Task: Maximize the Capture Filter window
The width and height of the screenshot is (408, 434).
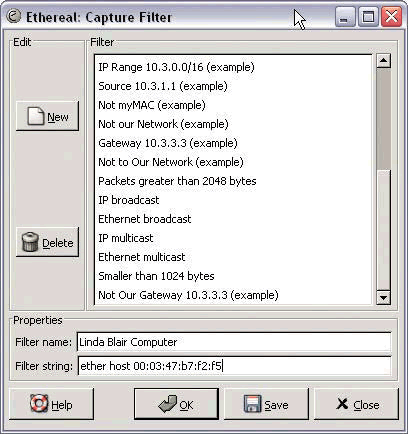Action: (x=368, y=17)
